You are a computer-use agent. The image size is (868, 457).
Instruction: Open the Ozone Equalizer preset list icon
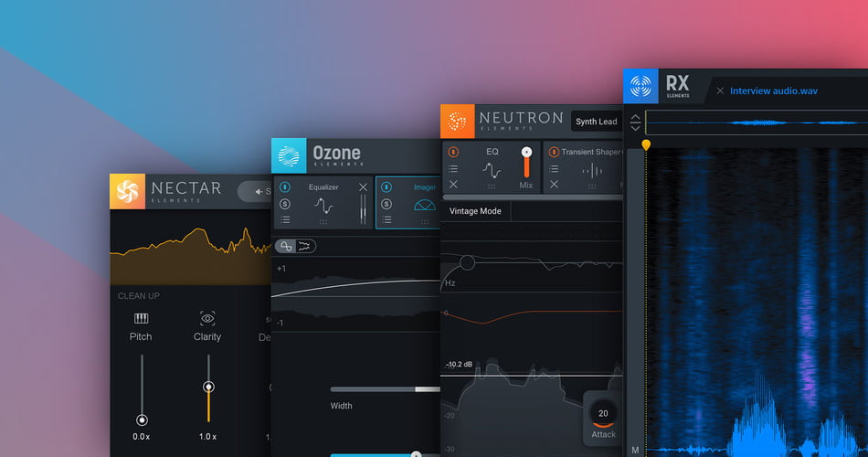286,219
